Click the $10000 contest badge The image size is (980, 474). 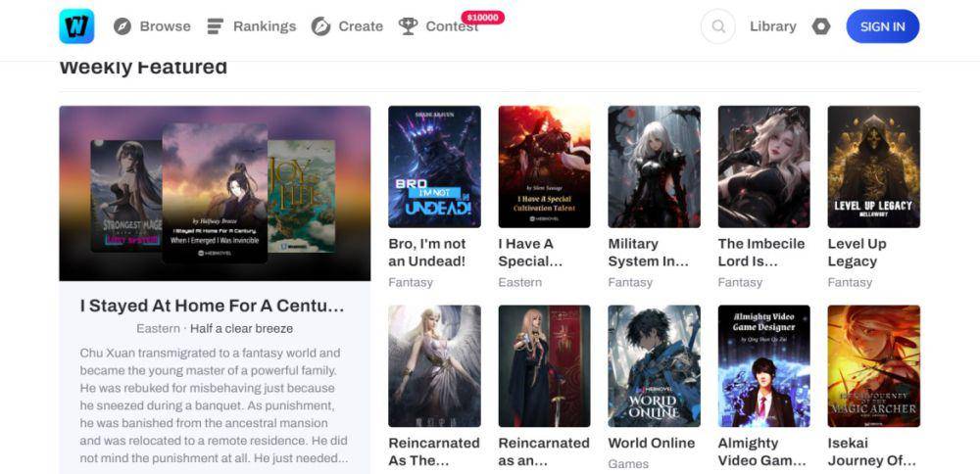coord(482,18)
